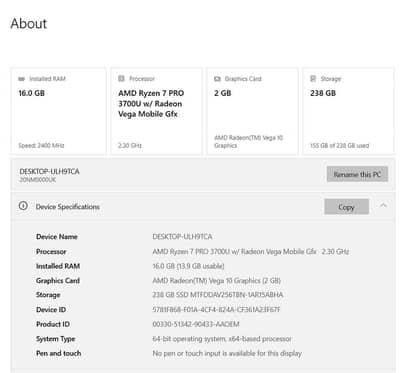
Task: Click the About page title
Action: pos(29,24)
